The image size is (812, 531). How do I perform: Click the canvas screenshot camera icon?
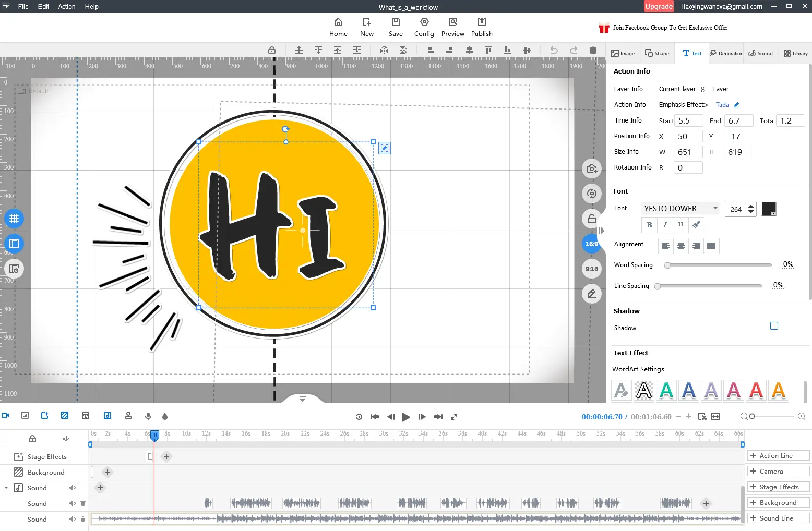[591, 168]
